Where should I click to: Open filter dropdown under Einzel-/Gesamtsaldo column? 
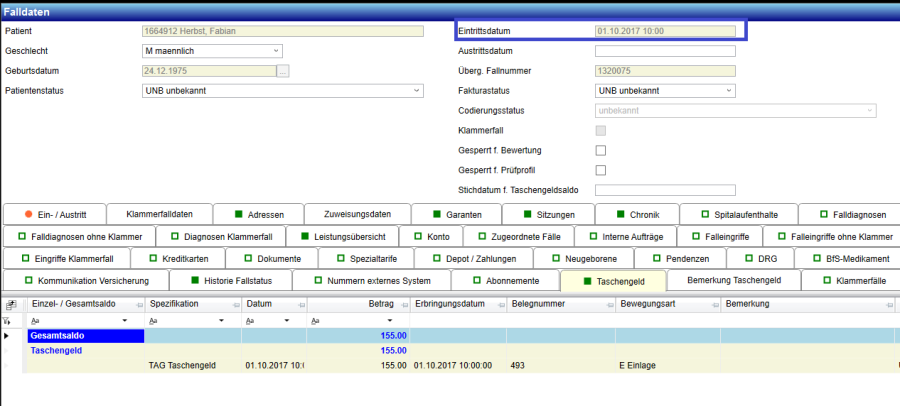[125, 320]
